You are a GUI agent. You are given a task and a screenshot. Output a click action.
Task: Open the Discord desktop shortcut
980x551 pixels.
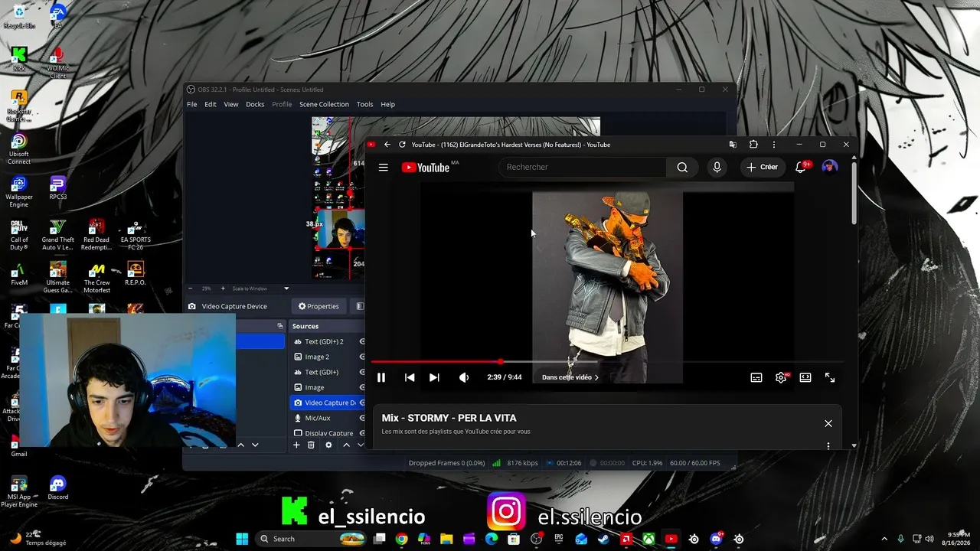pos(57,488)
